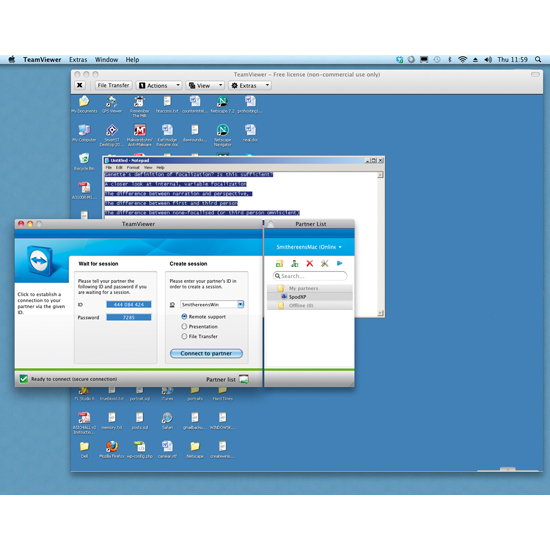Click the add partner icon in Partner List
The image size is (550, 550).
click(x=295, y=263)
